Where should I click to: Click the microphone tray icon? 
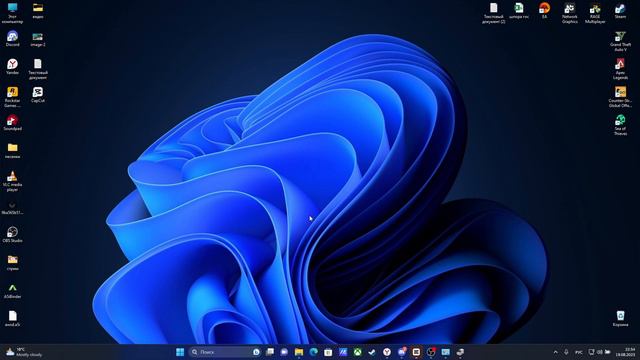[566, 352]
